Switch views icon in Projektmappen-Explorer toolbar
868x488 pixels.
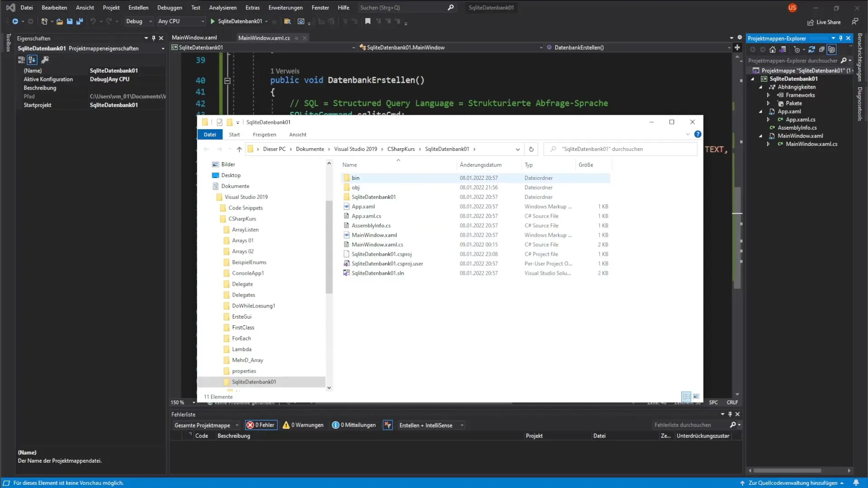click(x=783, y=50)
